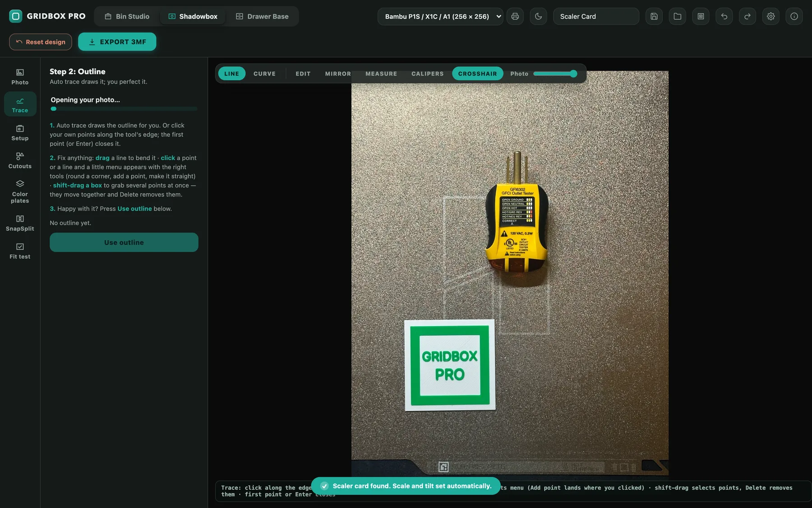Viewport: 812px width, 508px height.
Task: Click the Reset design button
Action: pyautogui.click(x=41, y=42)
